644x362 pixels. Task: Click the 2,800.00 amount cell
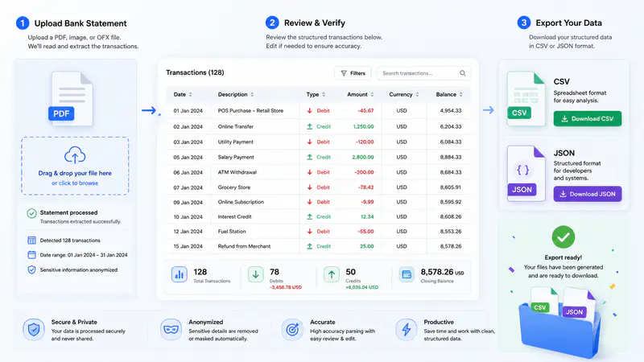pos(363,157)
